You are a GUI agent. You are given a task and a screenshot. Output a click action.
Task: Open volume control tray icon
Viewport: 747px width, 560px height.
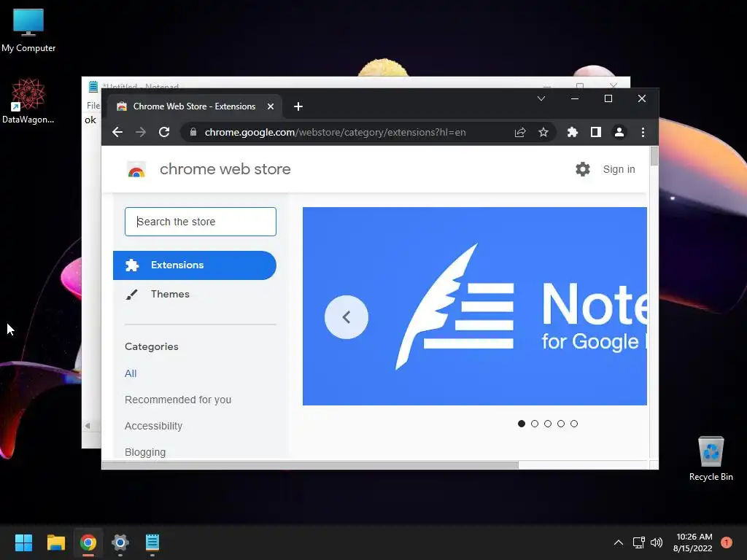tap(657, 542)
